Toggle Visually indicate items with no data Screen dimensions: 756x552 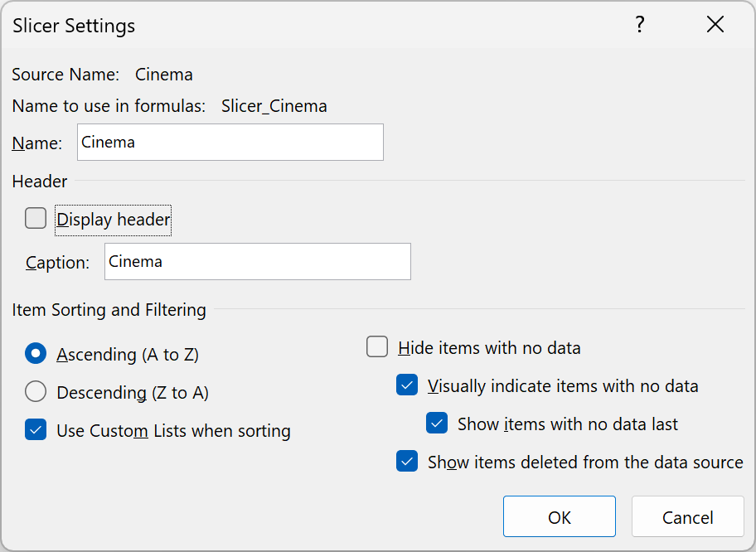click(x=407, y=385)
